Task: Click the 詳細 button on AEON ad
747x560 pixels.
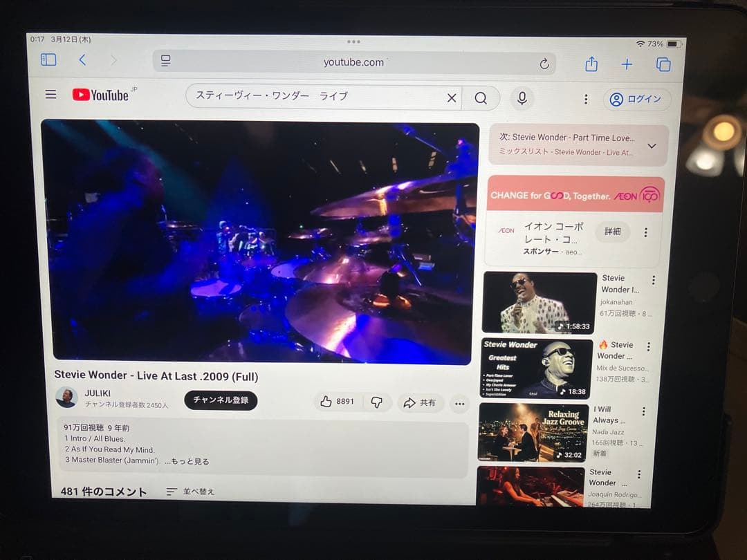Action: click(613, 232)
